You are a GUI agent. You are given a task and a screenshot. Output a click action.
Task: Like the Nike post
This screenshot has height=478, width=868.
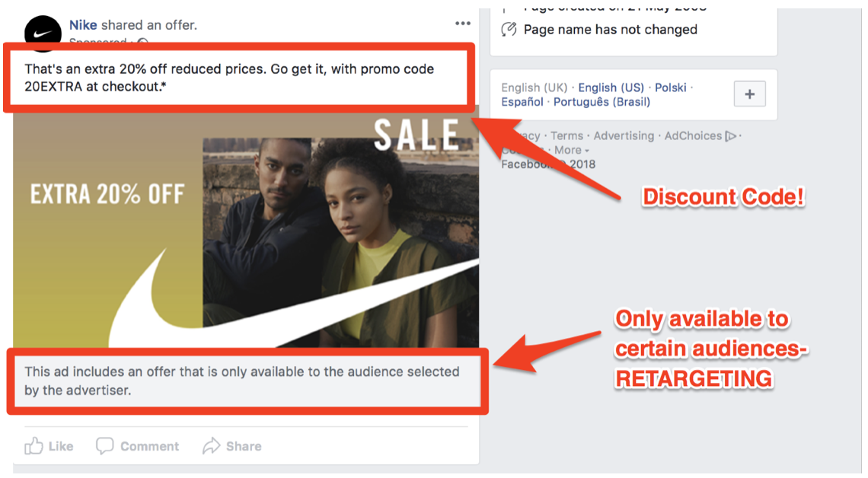pos(49,446)
